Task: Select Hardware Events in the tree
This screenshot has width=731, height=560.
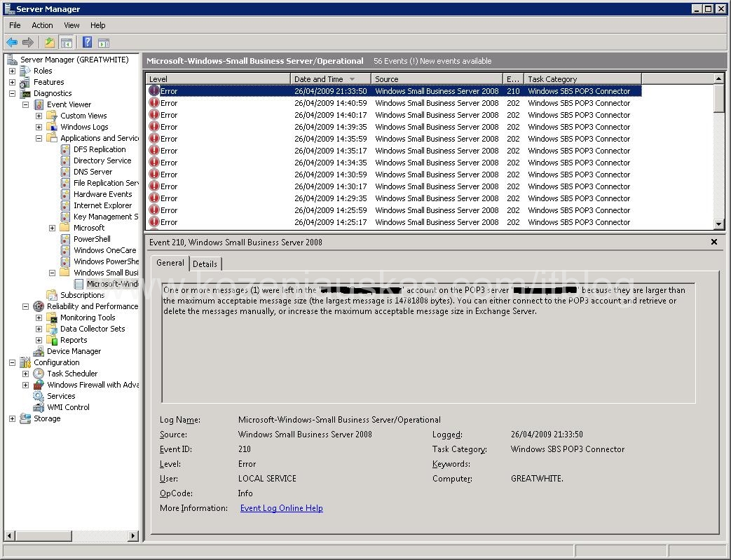Action: click(102, 194)
